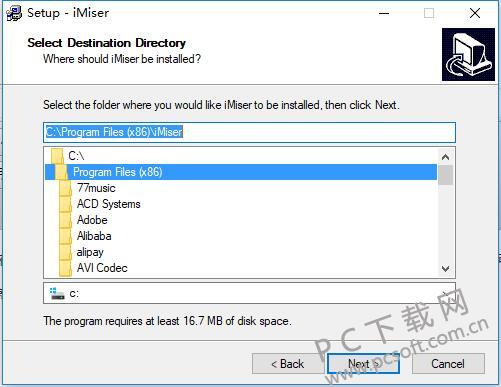Open the c: drive dropdown list
Image resolution: width=501 pixels, height=387 pixels.
pyautogui.click(x=445, y=293)
